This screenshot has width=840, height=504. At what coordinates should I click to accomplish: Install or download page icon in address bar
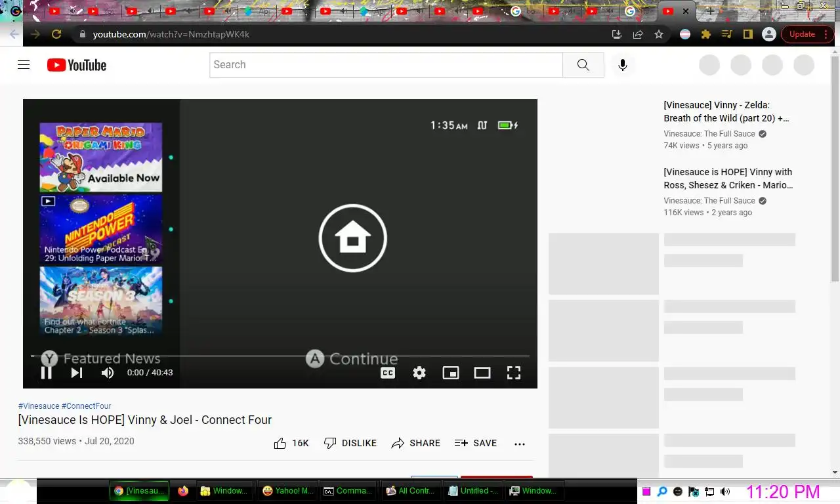pyautogui.click(x=617, y=34)
